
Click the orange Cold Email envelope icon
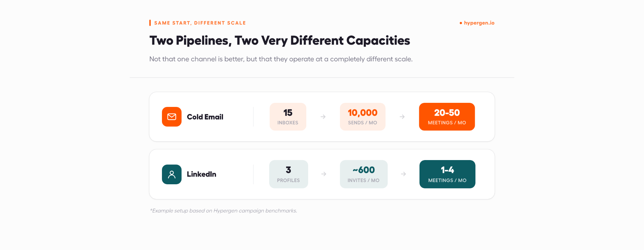172,117
